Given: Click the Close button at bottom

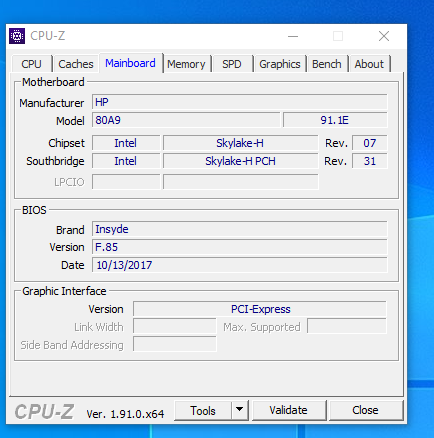Looking at the screenshot, I should 366,410.
